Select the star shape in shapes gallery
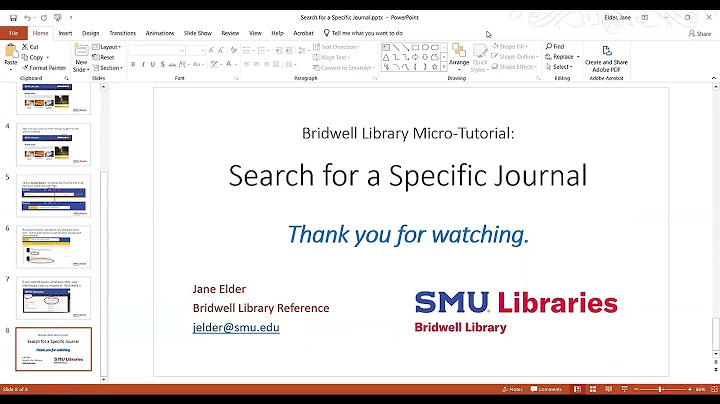Image resolution: width=720 pixels, height=404 pixels. coord(435,67)
